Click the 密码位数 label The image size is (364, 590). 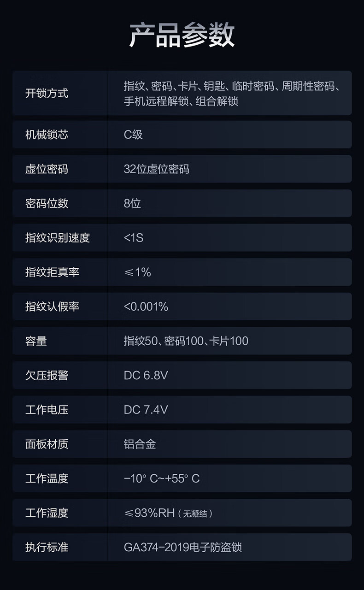47,203
